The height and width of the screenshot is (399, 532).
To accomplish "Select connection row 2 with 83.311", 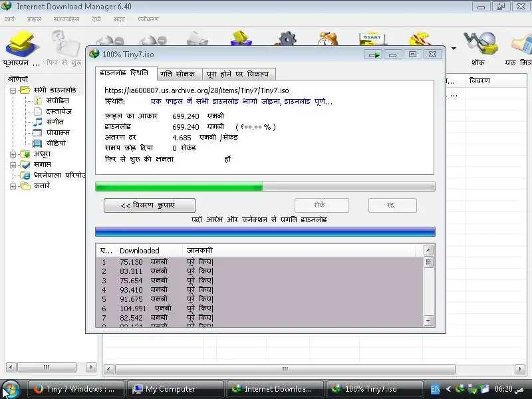I will point(259,271).
